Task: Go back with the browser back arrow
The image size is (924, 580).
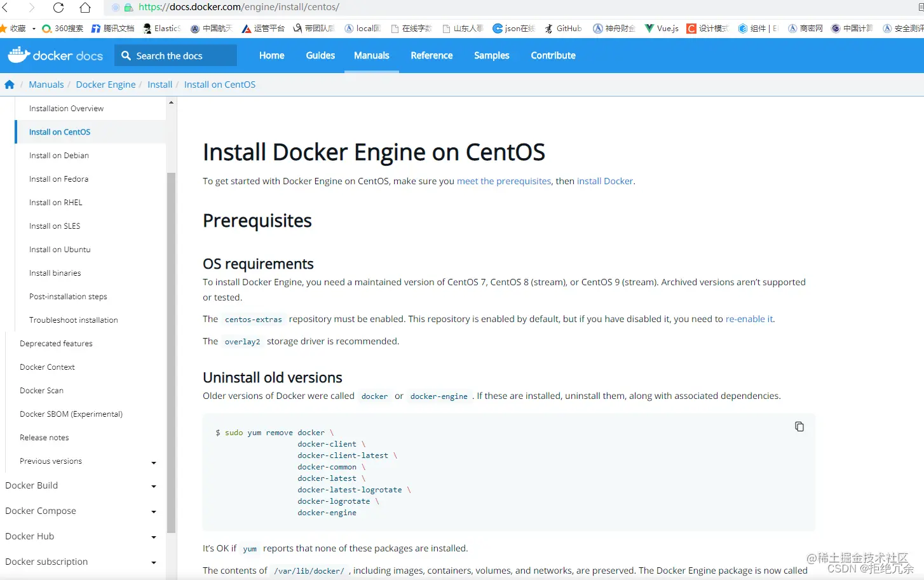Action: pos(5,8)
